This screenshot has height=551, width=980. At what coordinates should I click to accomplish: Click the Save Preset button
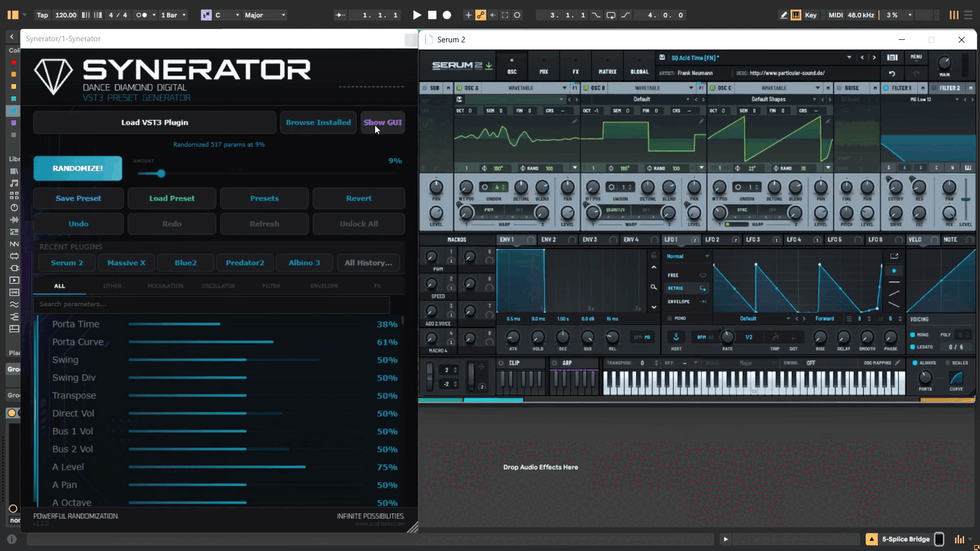click(x=78, y=198)
